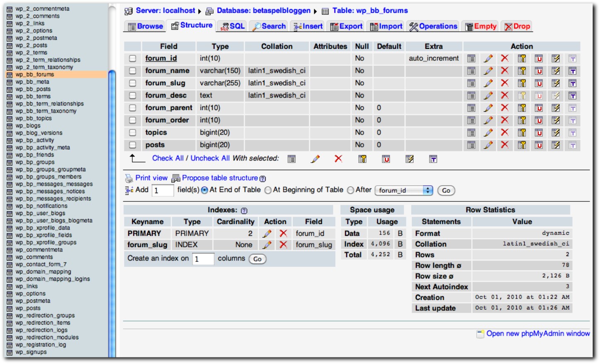Image resolution: width=600 pixels, height=364 pixels.
Task: Edit the PRIMARY index with pencil icon
Action: point(267,234)
